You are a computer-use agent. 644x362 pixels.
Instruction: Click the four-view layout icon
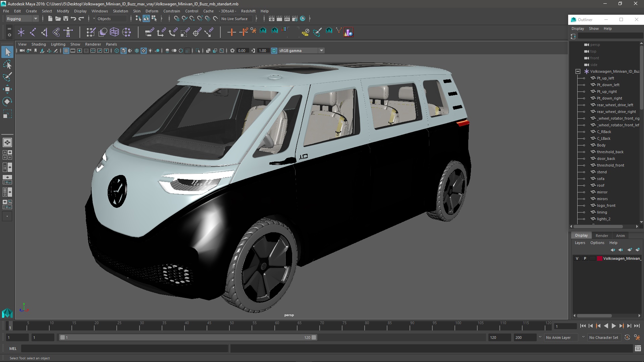click(7, 155)
